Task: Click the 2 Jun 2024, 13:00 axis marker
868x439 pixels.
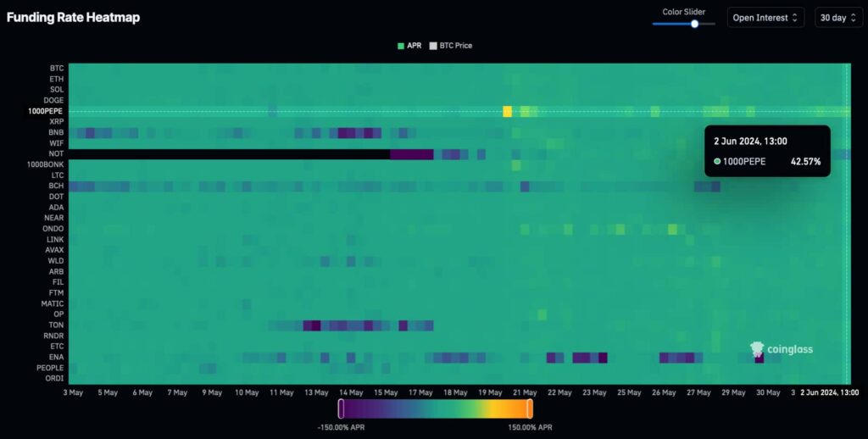Action: (830, 392)
